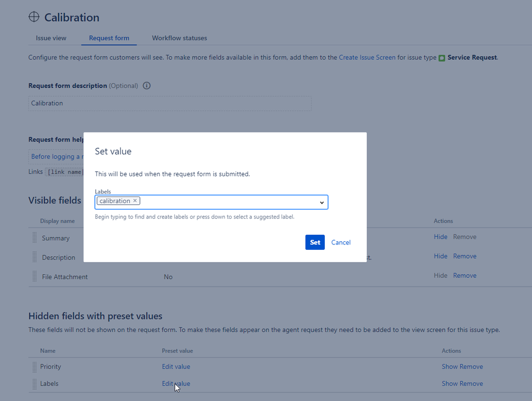Grab the drag handle of the Summary row

click(35, 238)
